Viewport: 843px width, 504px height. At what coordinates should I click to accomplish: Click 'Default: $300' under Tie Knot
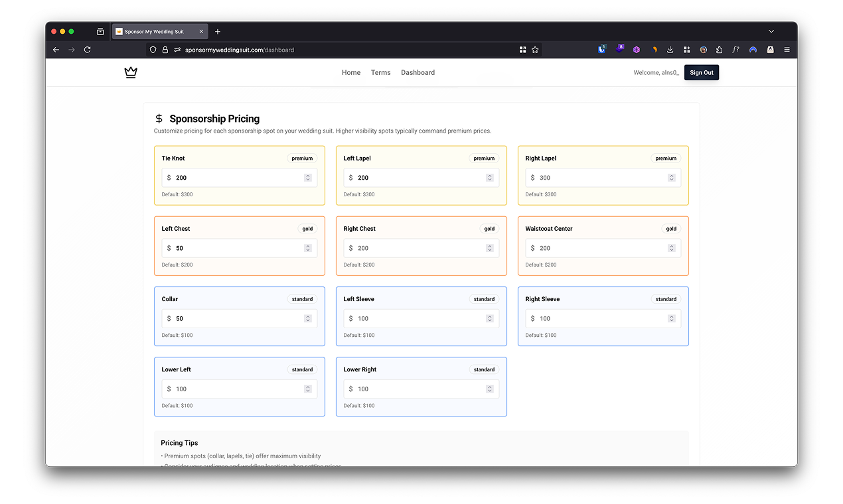(177, 194)
